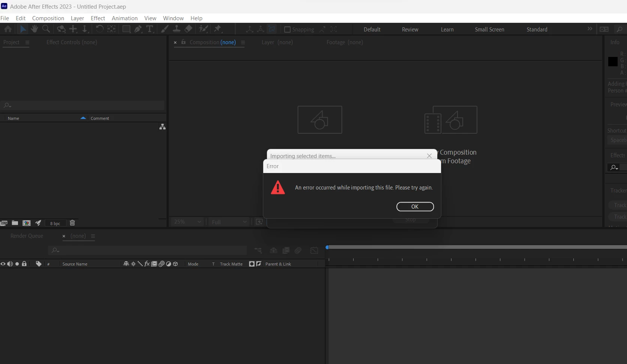
Task: Open the File menu
Action: pos(5,18)
